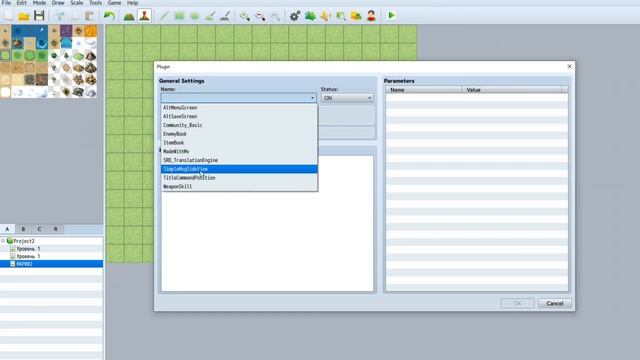Choose WeaponSkill from the plugin list
This screenshot has height=360, width=640.
coord(239,187)
